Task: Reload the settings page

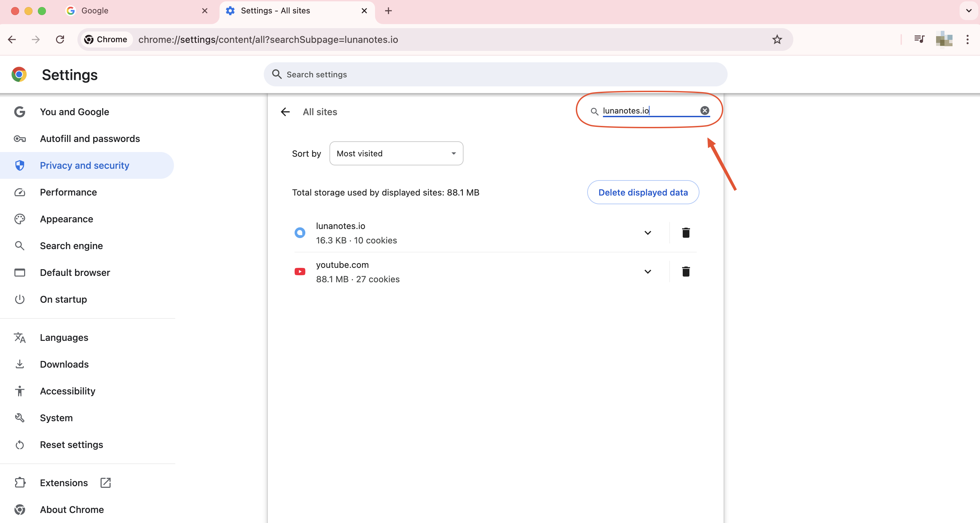Action: (60, 40)
